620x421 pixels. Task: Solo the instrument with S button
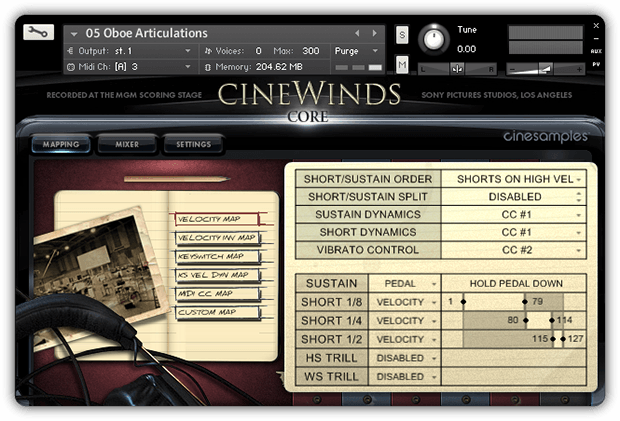tap(402, 35)
